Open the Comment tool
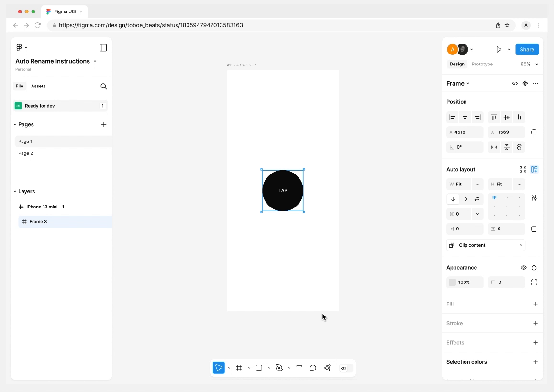554x392 pixels. (x=313, y=368)
